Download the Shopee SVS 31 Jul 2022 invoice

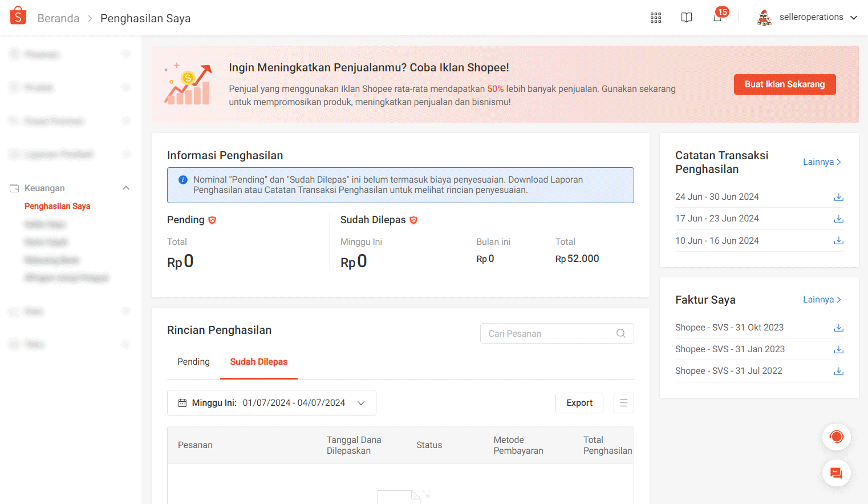[838, 371]
